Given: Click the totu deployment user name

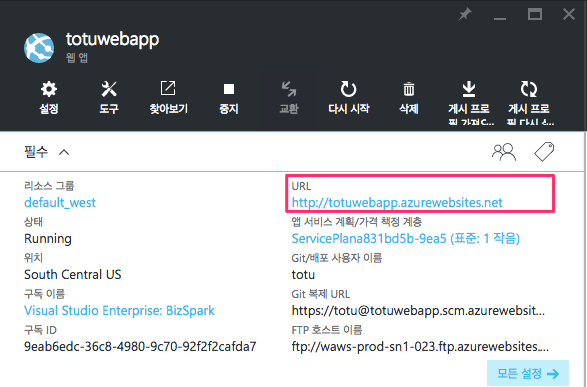Looking at the screenshot, I should coord(303,274).
